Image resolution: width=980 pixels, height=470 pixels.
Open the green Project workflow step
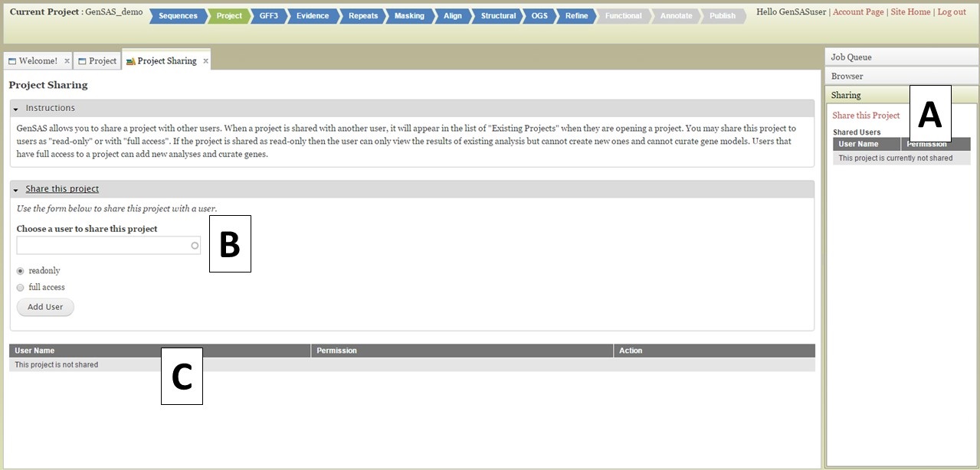[229, 16]
